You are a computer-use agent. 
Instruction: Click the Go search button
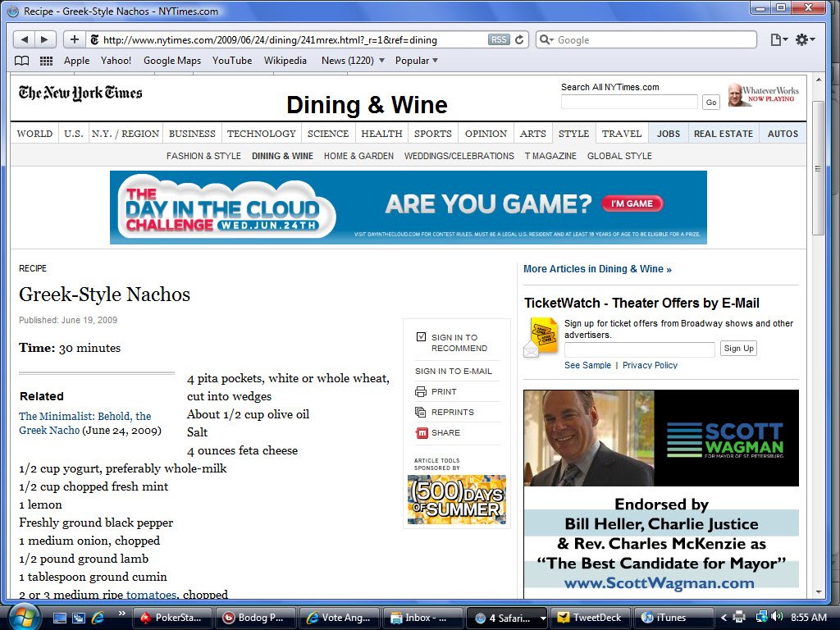pos(711,103)
